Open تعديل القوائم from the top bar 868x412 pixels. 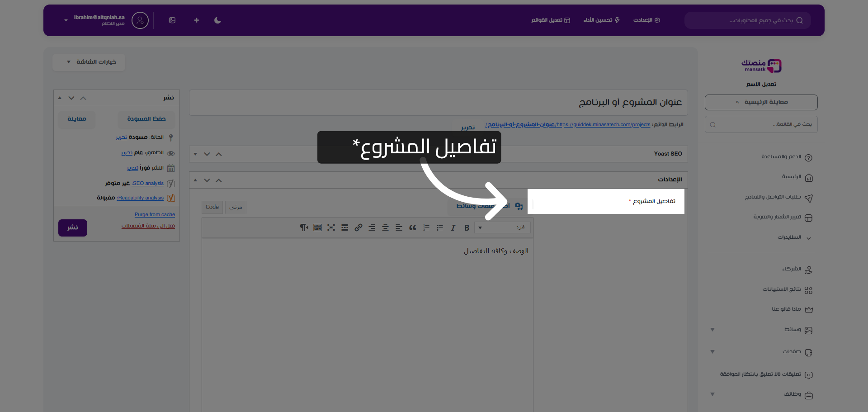551,20
